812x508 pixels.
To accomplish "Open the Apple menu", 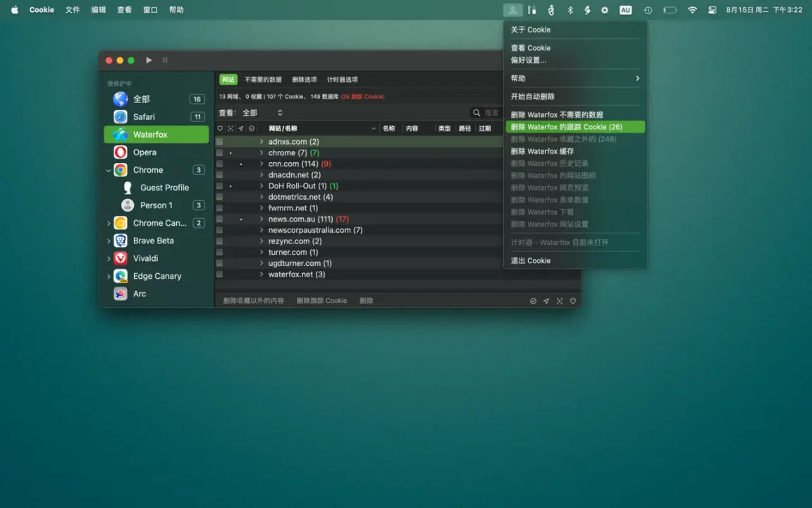I will pos(15,10).
